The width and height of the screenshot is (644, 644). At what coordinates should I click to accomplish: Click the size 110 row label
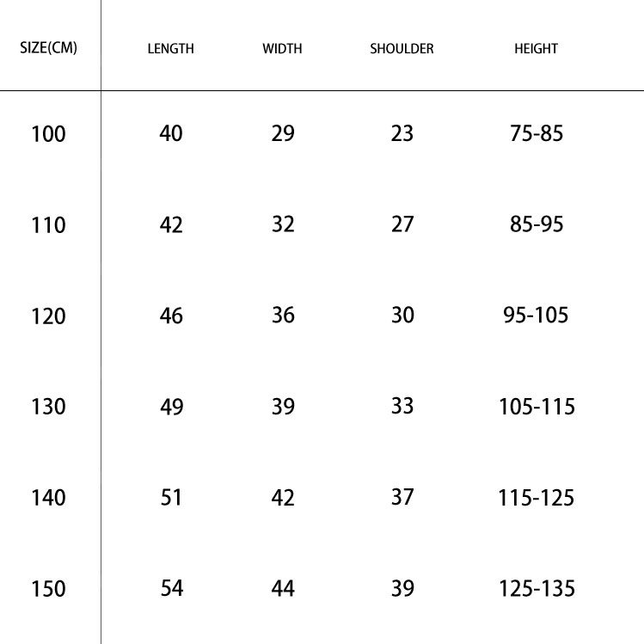[x=48, y=225]
